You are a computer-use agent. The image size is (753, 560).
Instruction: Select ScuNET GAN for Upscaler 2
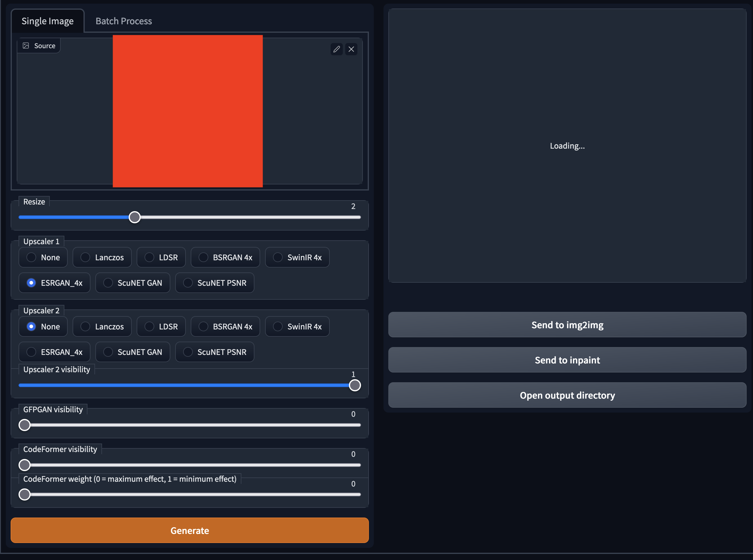133,352
